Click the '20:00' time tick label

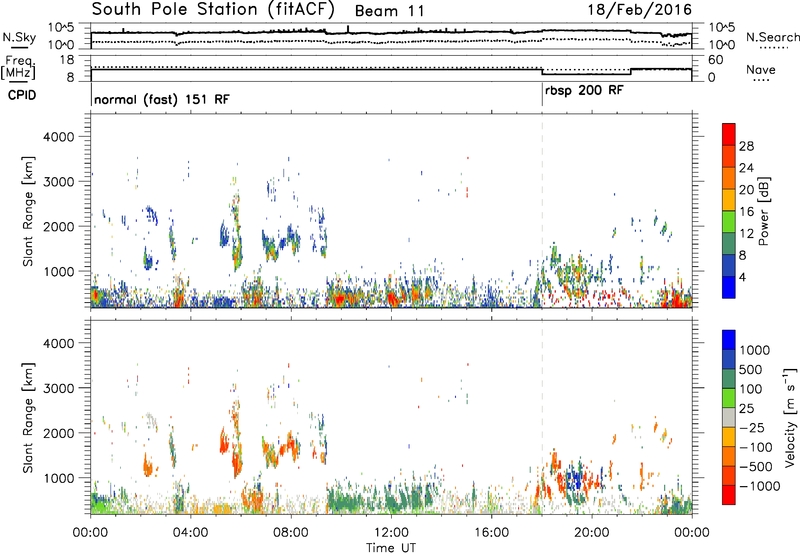point(591,533)
